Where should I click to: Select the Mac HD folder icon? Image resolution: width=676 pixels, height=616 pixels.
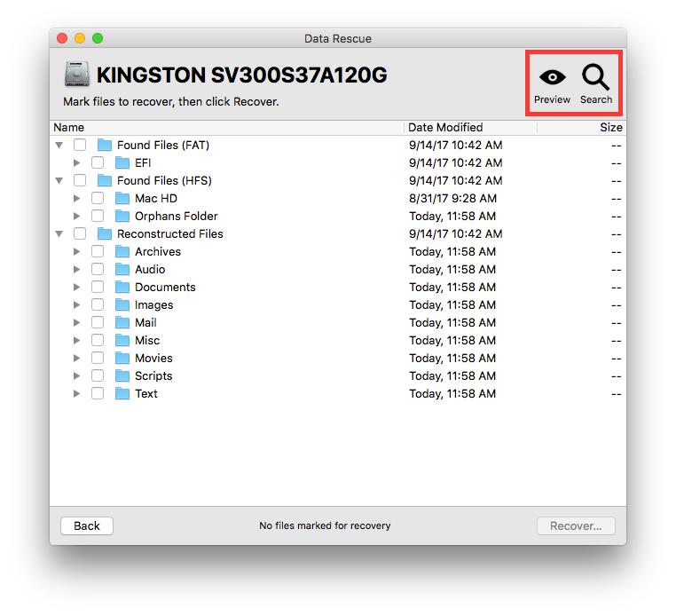pos(122,199)
